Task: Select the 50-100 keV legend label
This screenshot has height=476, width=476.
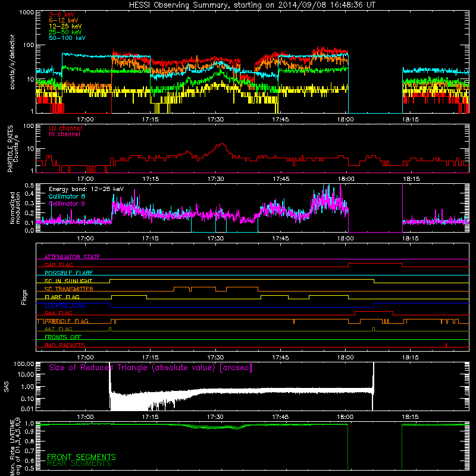Action: [x=67, y=38]
